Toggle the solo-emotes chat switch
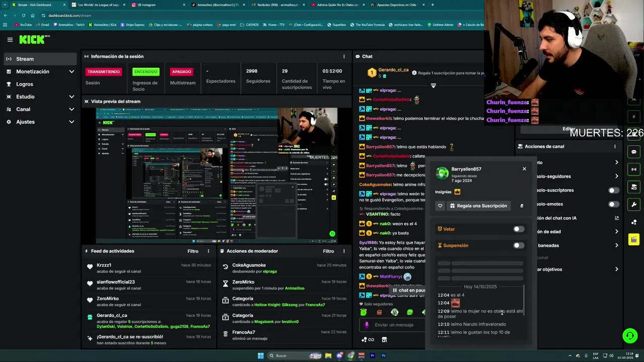The image size is (644, 362). [614, 204]
